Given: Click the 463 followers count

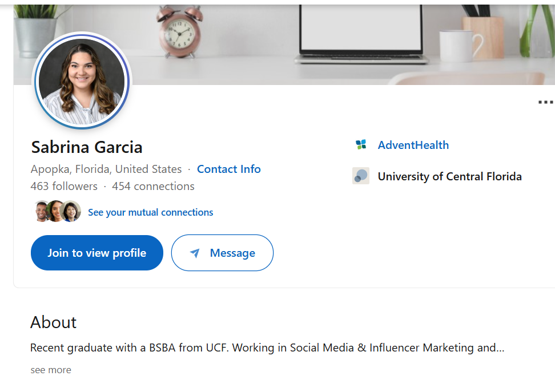Looking at the screenshot, I should (x=64, y=187).
